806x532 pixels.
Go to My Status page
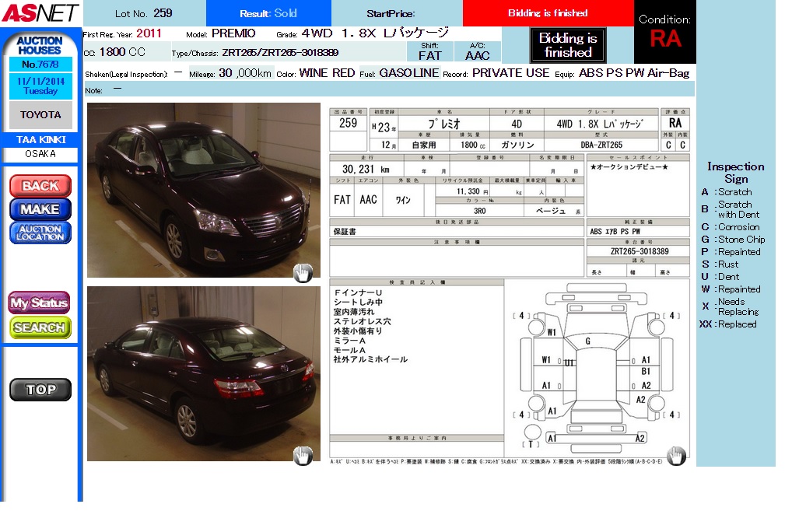tap(40, 303)
